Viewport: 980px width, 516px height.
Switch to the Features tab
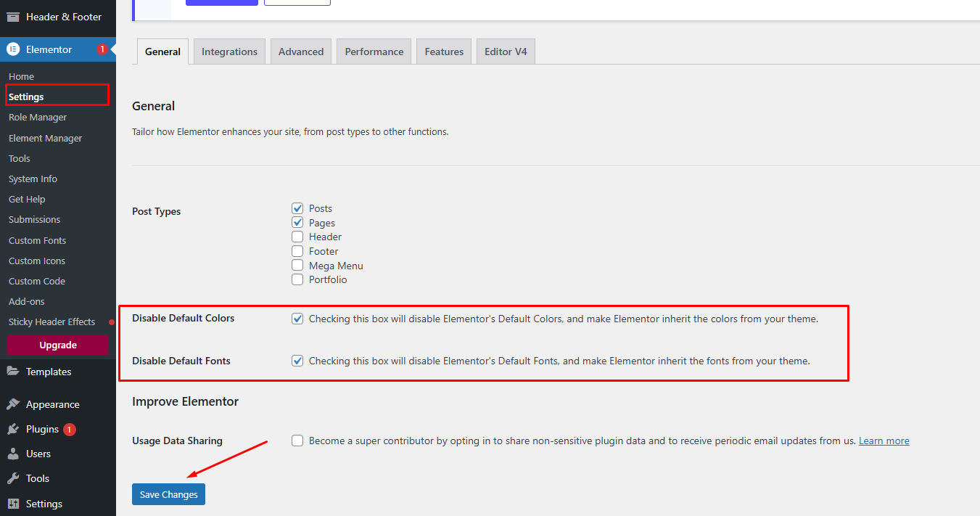444,52
